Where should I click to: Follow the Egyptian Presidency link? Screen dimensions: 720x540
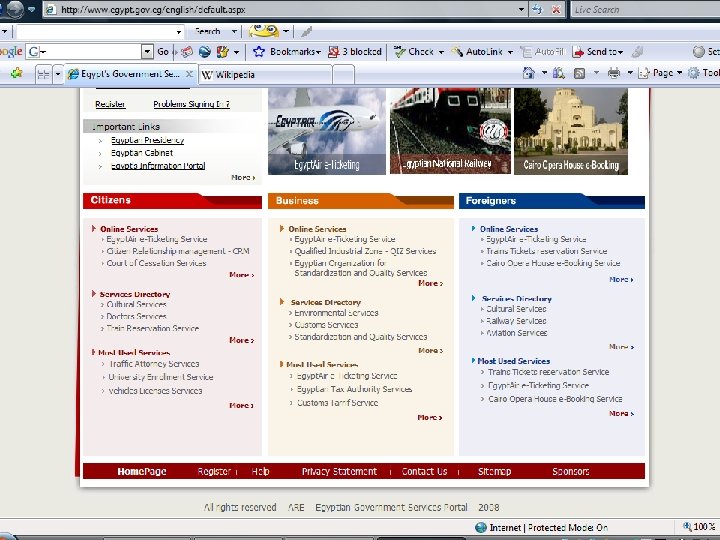147,140
